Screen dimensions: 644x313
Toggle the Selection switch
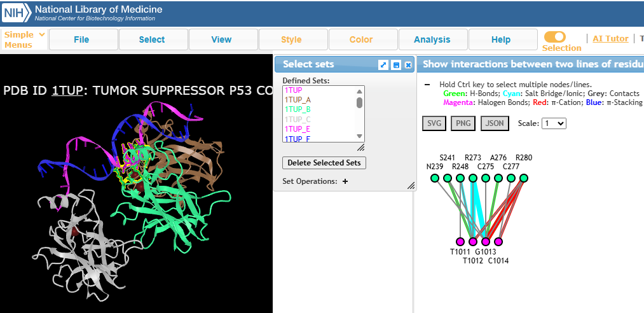click(554, 38)
